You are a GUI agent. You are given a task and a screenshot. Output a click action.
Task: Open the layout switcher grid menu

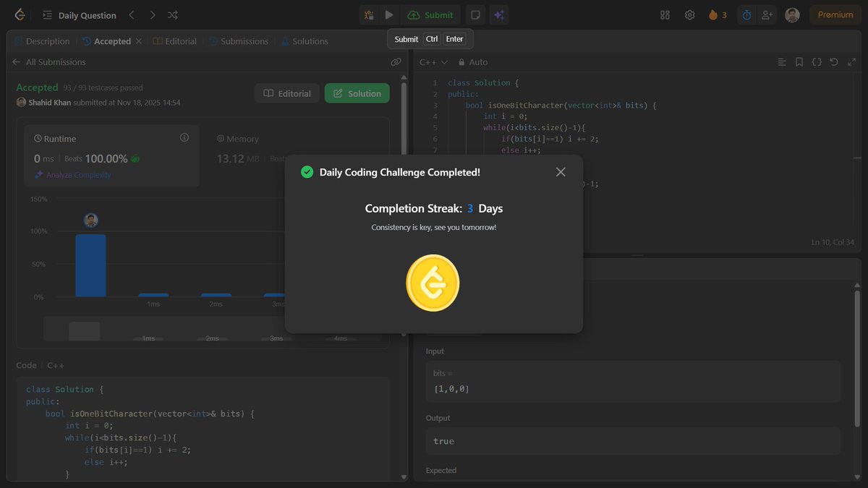[664, 14]
